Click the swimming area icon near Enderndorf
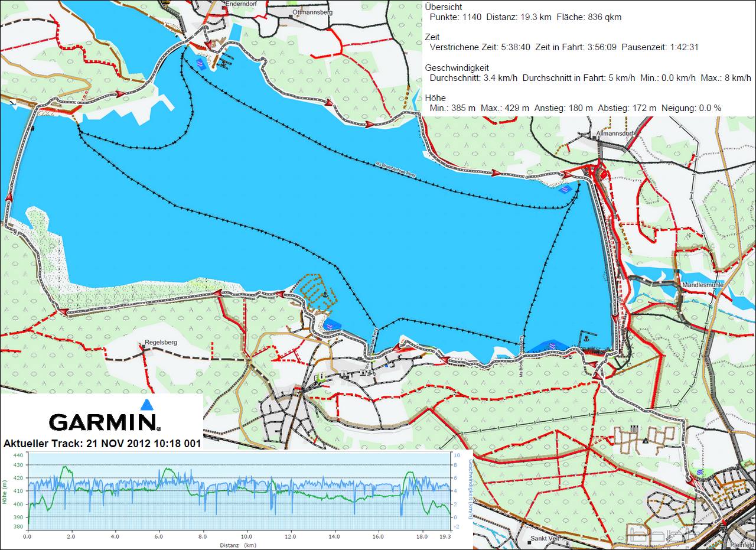 (201, 63)
